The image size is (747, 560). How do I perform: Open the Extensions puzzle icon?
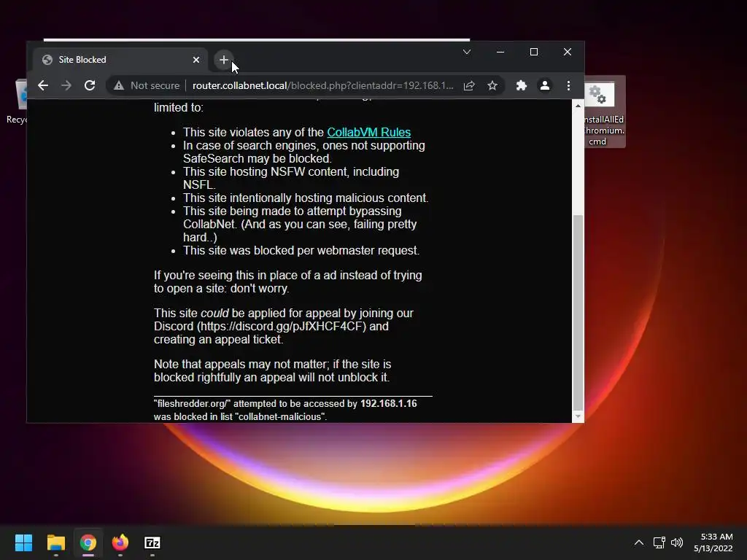(522, 86)
